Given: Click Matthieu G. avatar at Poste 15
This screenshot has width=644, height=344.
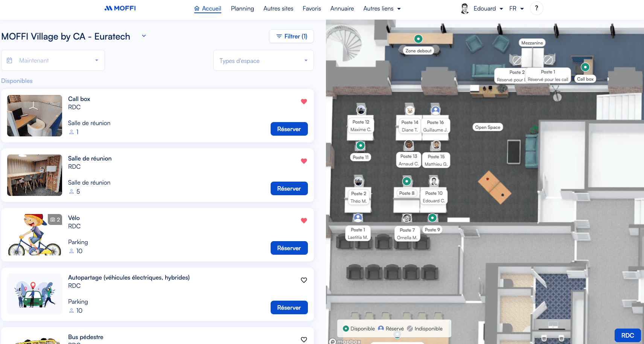Looking at the screenshot, I should pyautogui.click(x=436, y=145).
